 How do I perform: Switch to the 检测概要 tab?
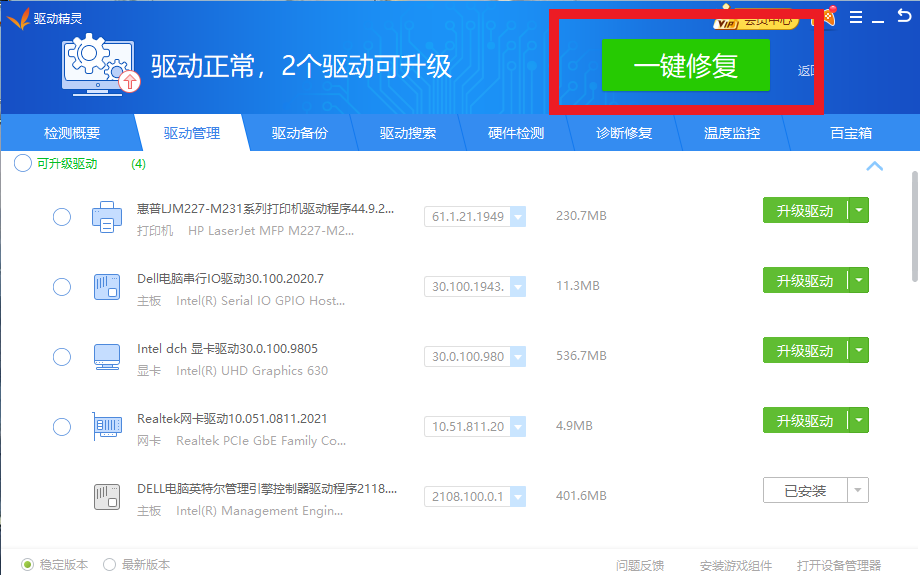click(72, 133)
